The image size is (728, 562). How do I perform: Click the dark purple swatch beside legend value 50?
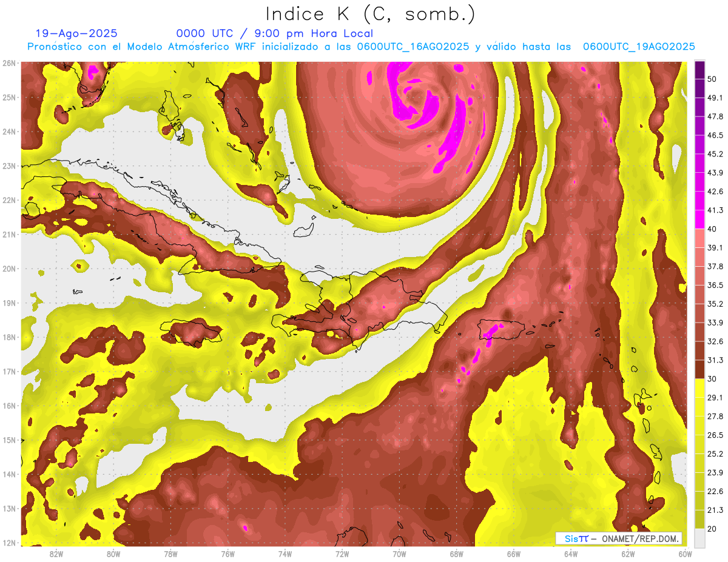[x=700, y=70]
